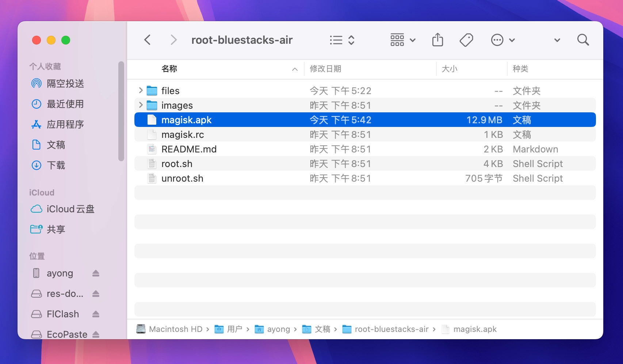Screen dimensions: 623x364
Task: Click Macintosh HD in the path bar
Action: (x=169, y=329)
